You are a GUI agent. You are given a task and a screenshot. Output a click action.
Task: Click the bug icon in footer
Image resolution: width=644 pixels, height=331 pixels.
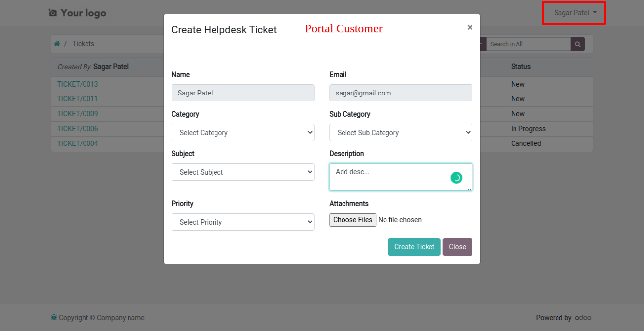(54, 317)
